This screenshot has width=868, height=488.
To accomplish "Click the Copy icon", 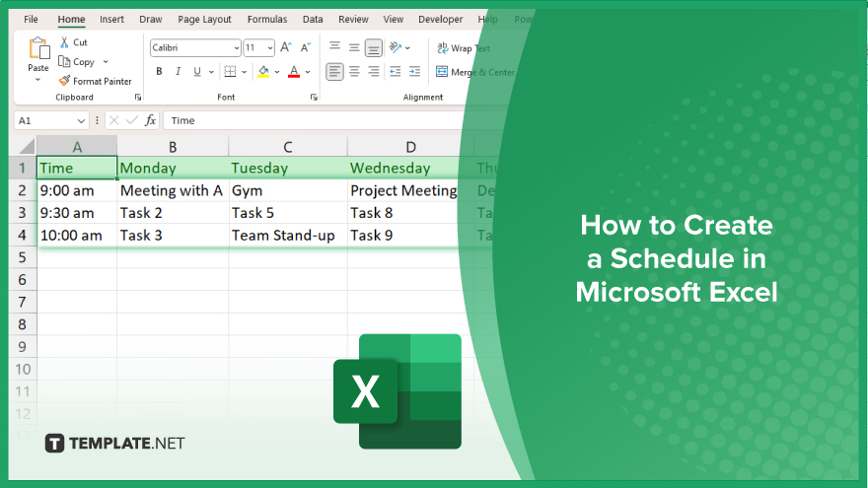I will [64, 61].
